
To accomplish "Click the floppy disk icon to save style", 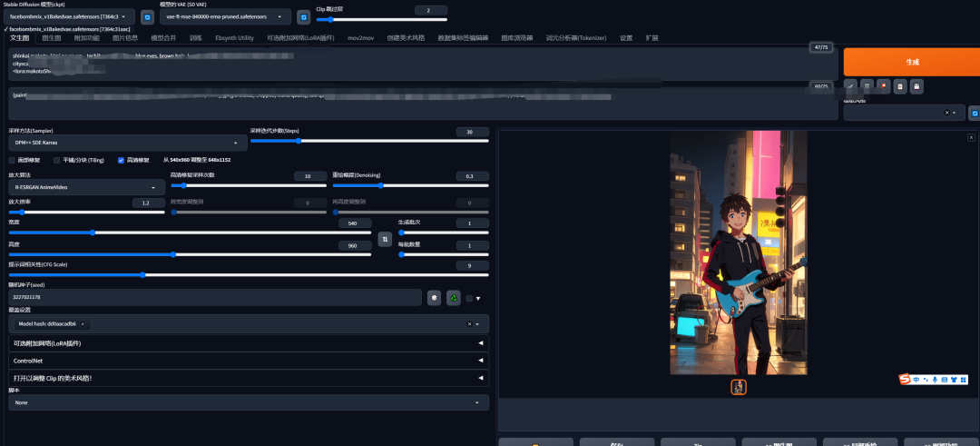I will tap(916, 86).
